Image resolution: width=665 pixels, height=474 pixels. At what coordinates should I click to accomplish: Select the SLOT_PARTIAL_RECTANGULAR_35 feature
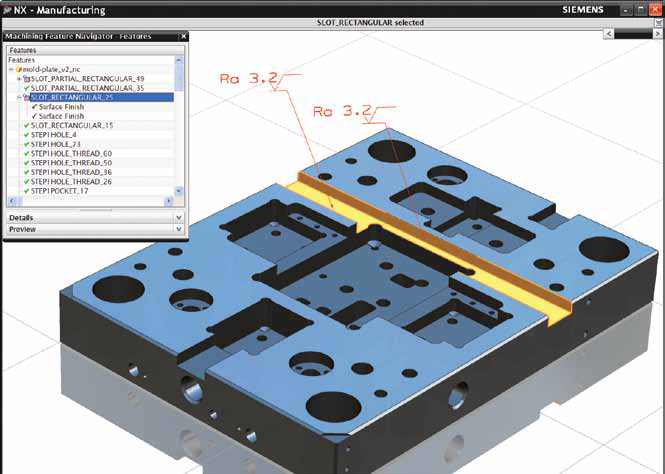point(87,88)
